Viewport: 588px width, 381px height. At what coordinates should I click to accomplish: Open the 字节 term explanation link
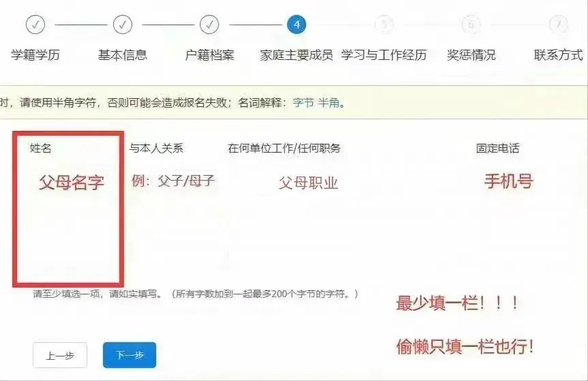(304, 102)
